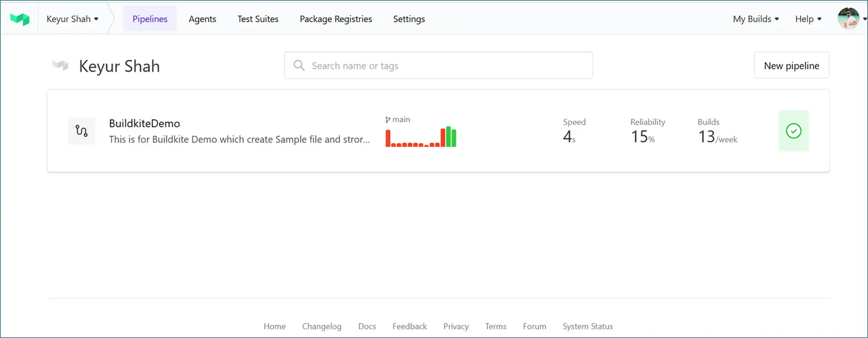This screenshot has width=868, height=338.
Task: Click the tallest green build bar in graph
Action: [x=448, y=137]
